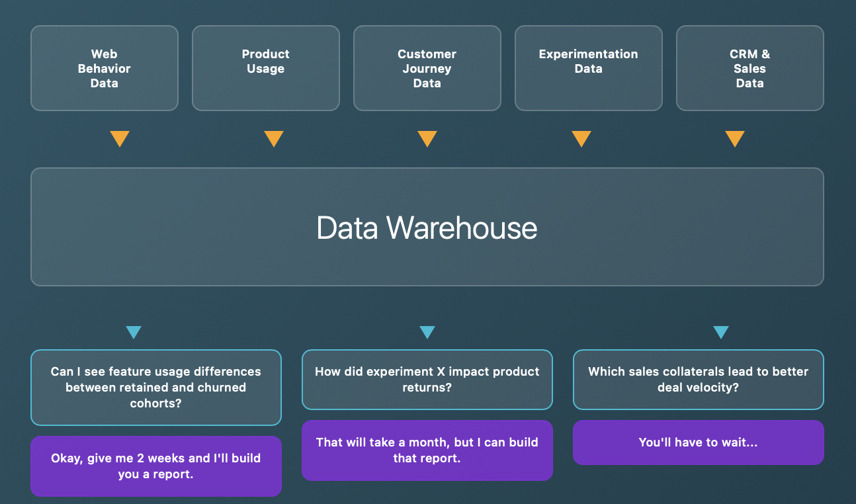Expand the experiment X impact question box

click(x=427, y=379)
